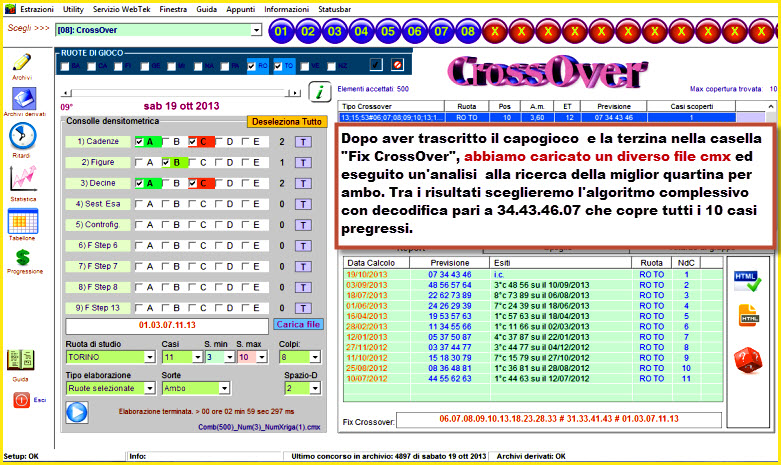Click the T button for F Step 13 row
This screenshot has width=781, height=465.
[303, 308]
